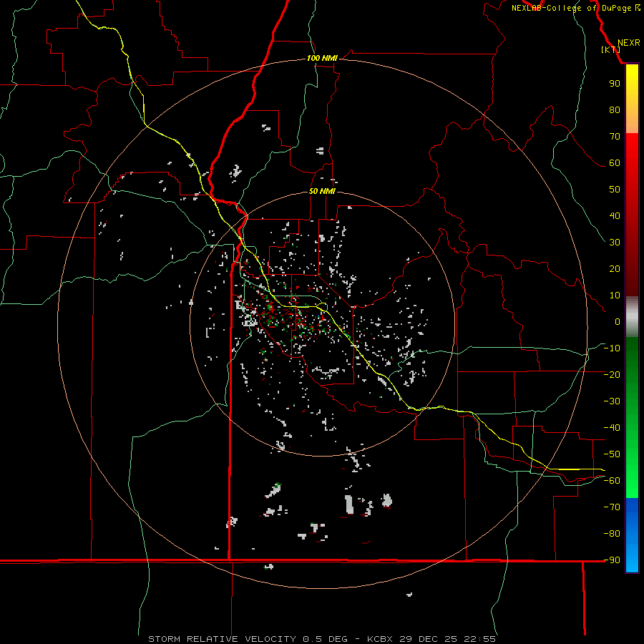
Task: Click the -30 value on the velocity scale
Action: (612, 401)
